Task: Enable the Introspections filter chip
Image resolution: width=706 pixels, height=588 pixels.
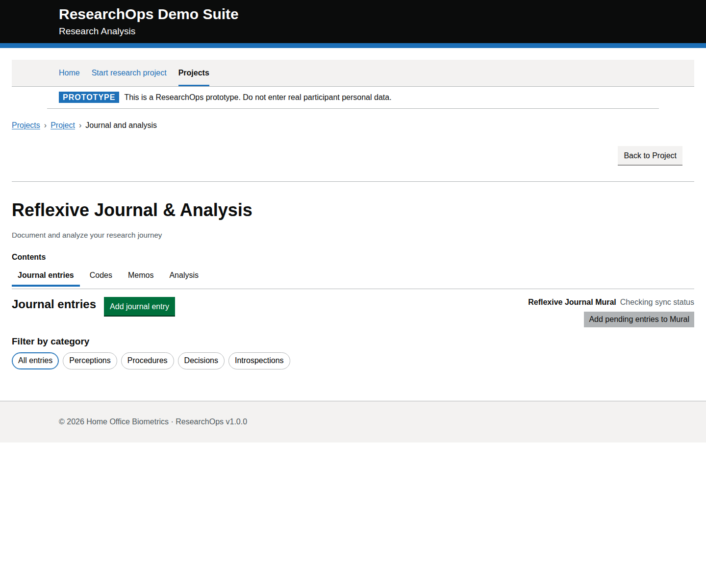Action: pyautogui.click(x=259, y=360)
